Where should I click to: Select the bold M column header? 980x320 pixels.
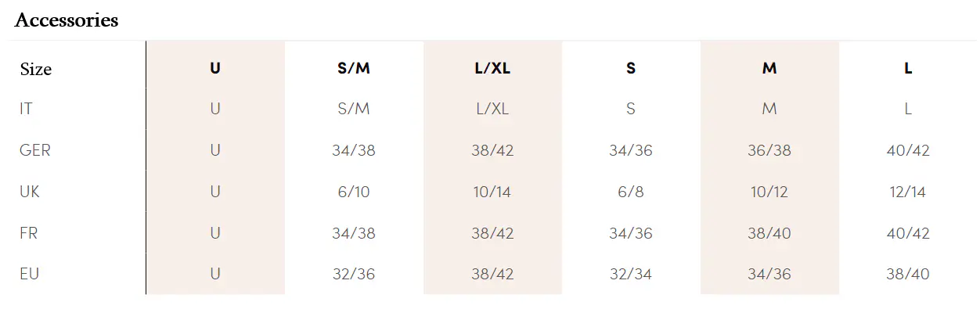[x=769, y=68]
